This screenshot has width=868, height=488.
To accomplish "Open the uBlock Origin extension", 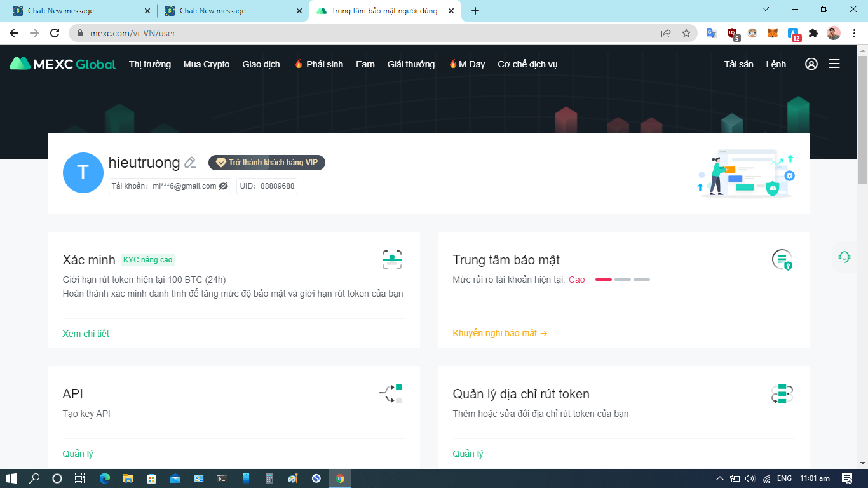I will click(x=733, y=34).
